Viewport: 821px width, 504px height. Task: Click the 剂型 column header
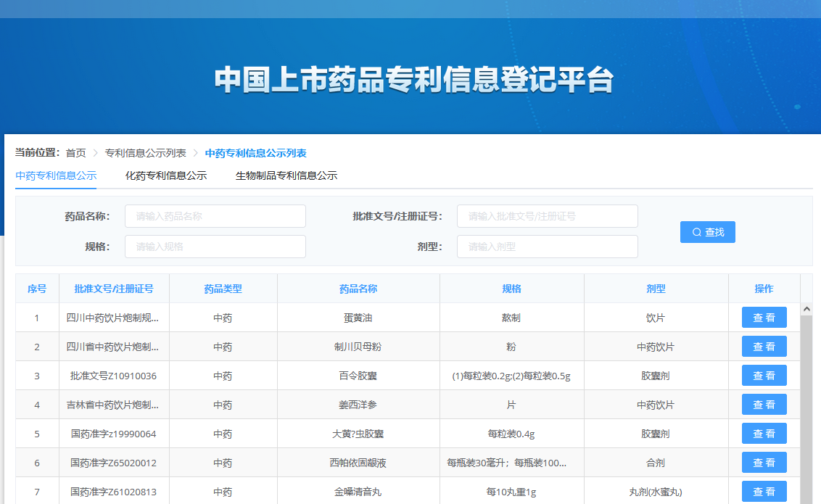pyautogui.click(x=656, y=289)
